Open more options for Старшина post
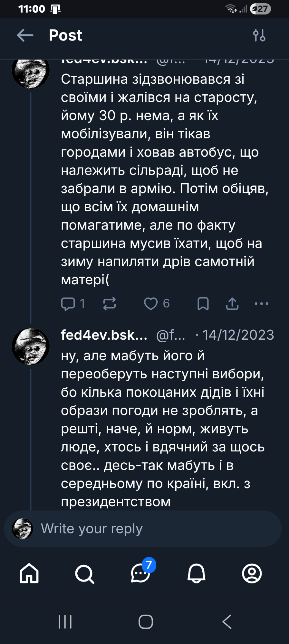 tap(261, 304)
